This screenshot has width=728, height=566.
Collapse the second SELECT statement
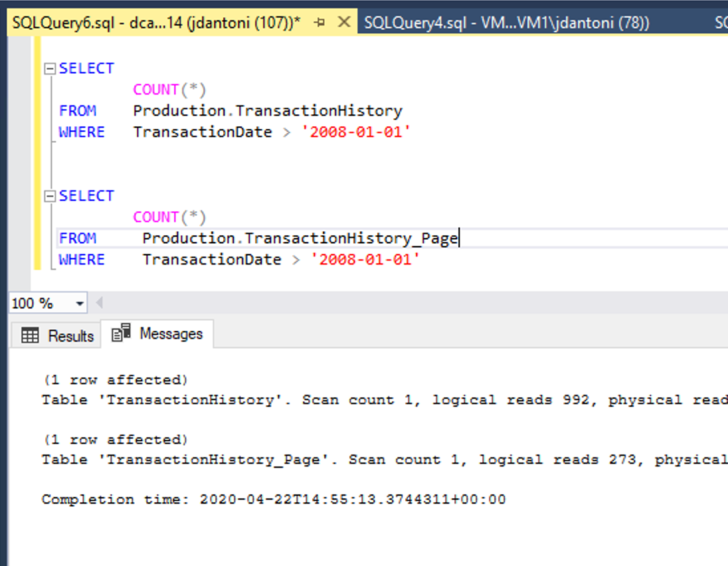pyautogui.click(x=50, y=195)
